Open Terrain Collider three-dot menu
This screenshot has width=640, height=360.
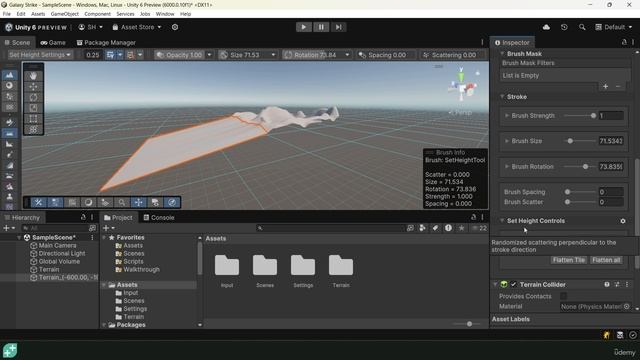(x=627, y=284)
